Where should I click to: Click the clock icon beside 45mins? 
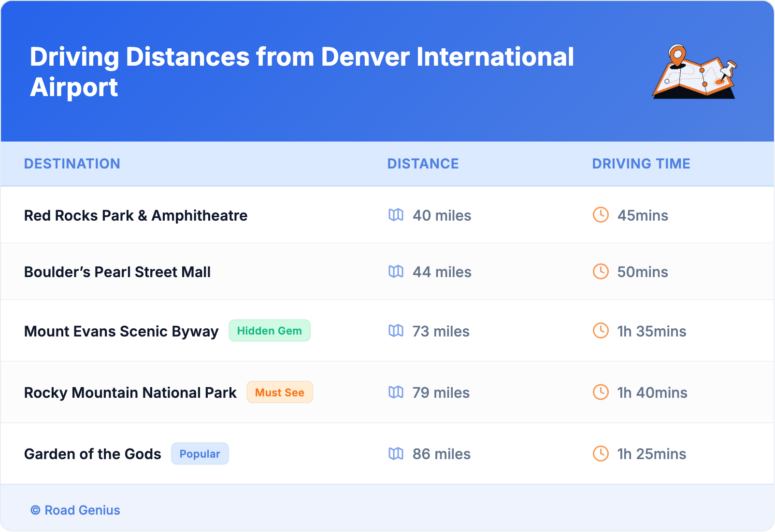[601, 215]
